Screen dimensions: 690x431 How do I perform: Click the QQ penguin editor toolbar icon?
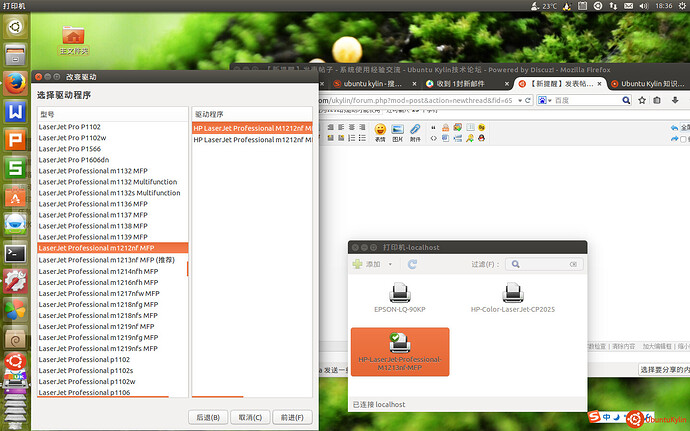481,138
